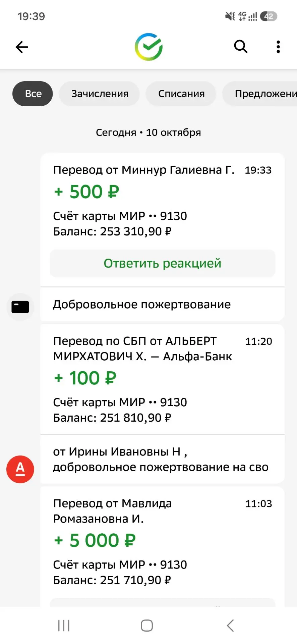Viewport: 297px width, 644px height.
Task: Tap the Ответить реакцией button
Action: (163, 263)
